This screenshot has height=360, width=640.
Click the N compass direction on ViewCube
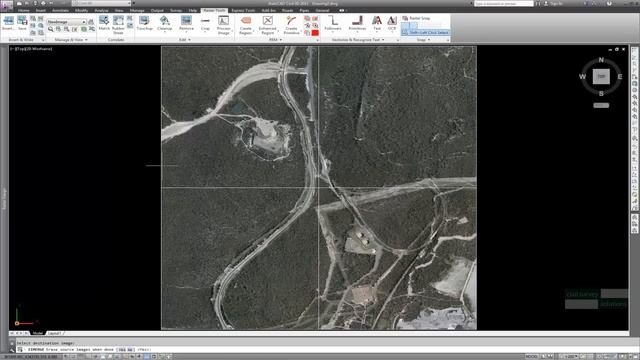tap(601, 60)
